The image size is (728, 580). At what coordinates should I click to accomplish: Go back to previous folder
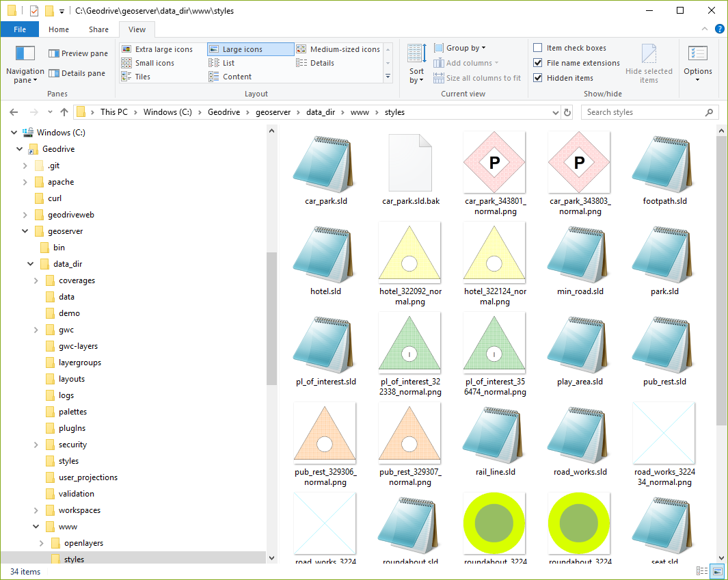tap(14, 112)
